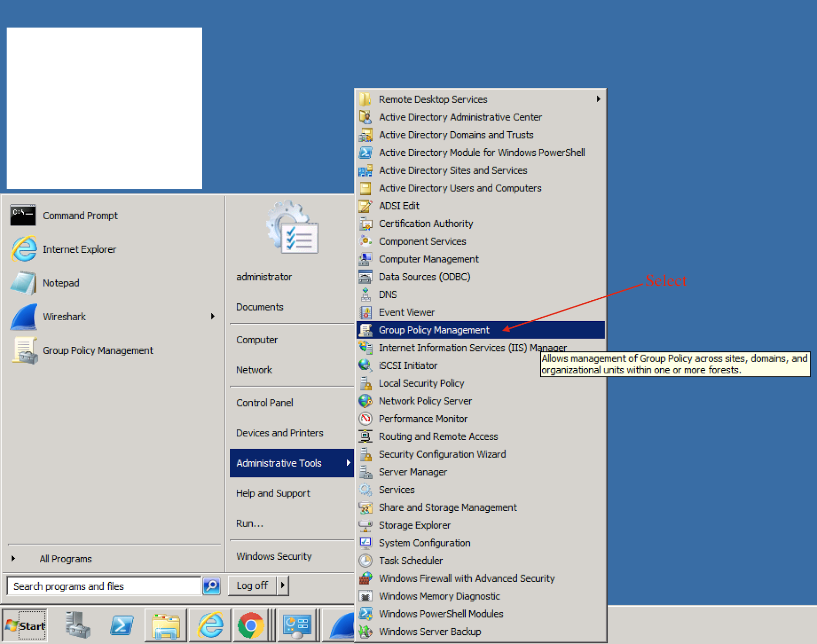Click the ADSI Edit icon
This screenshot has height=644, width=817.
click(366, 206)
